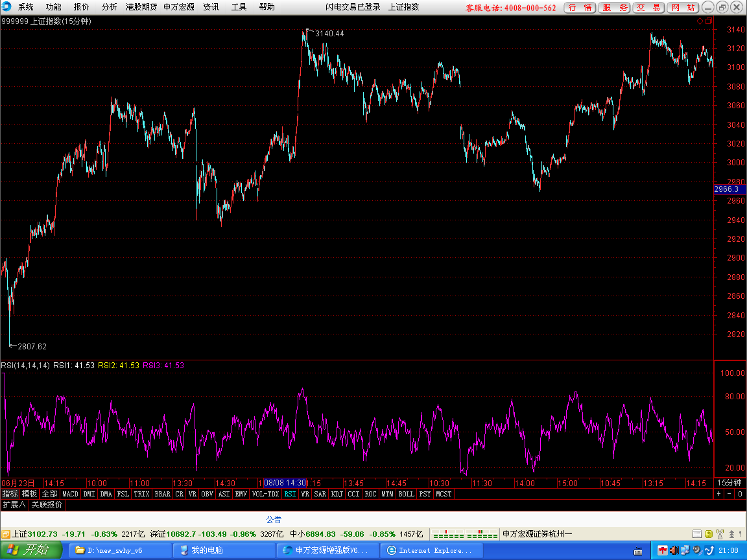Zoom out chart with the minus button
Screen dimensions: 747x560
pos(729,495)
